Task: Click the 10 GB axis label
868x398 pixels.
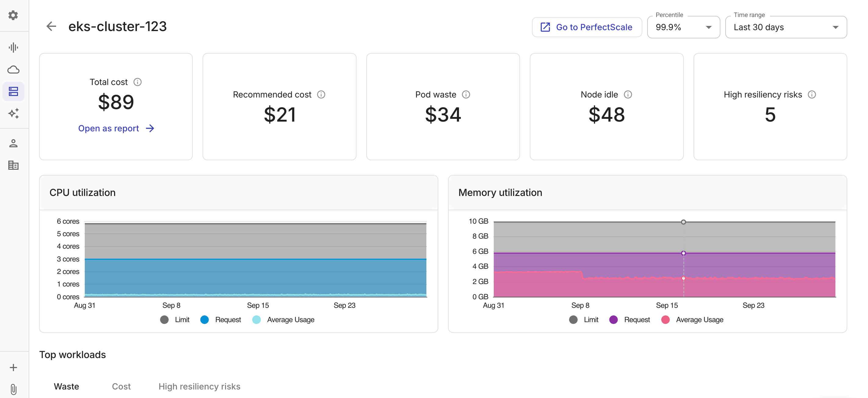Action: [x=479, y=221]
